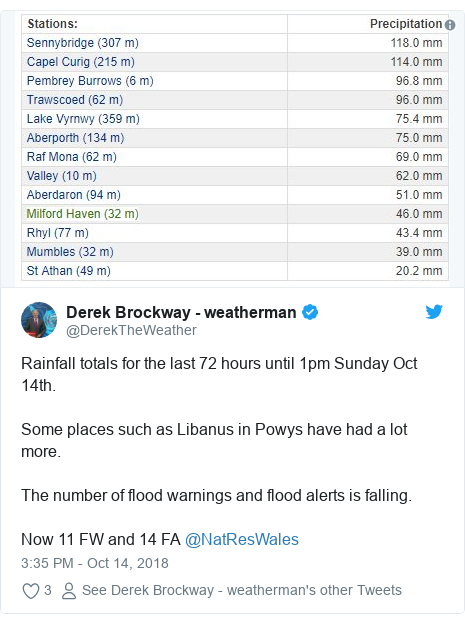
Task: Open the Rhyl (77 m) station link
Action: tap(58, 233)
